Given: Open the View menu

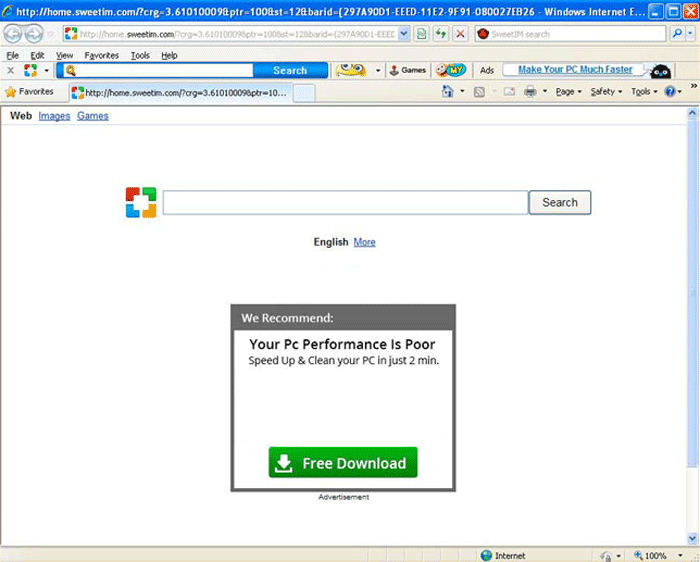Looking at the screenshot, I should click(64, 55).
